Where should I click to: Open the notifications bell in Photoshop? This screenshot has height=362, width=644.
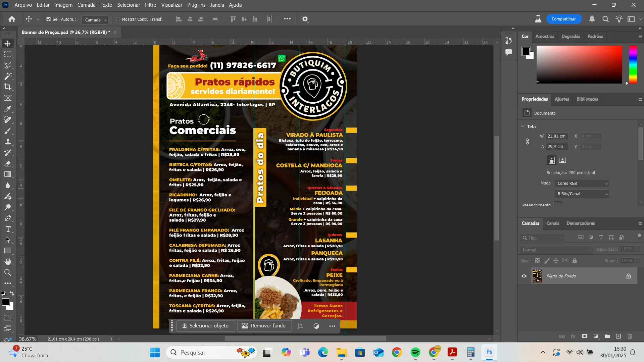pyautogui.click(x=592, y=19)
